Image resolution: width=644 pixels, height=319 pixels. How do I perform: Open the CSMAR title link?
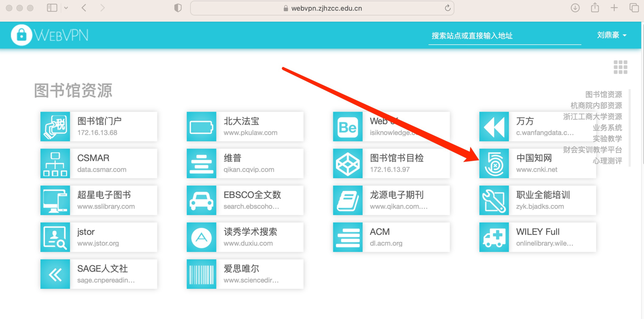93,158
